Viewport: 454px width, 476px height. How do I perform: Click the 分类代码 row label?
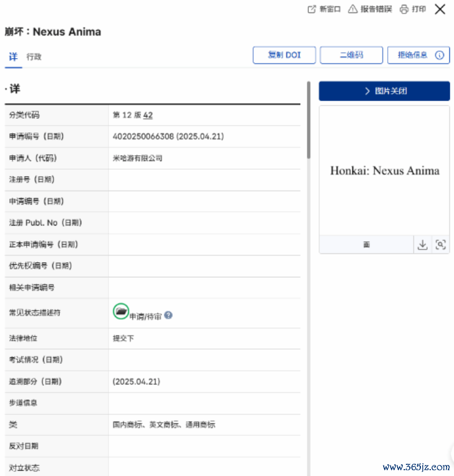pyautogui.click(x=24, y=115)
